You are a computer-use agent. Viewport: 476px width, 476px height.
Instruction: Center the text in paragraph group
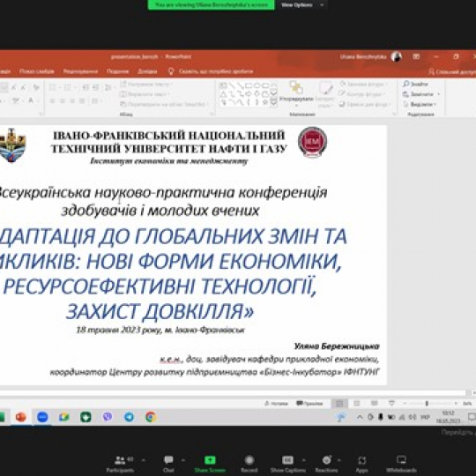tap(63, 100)
